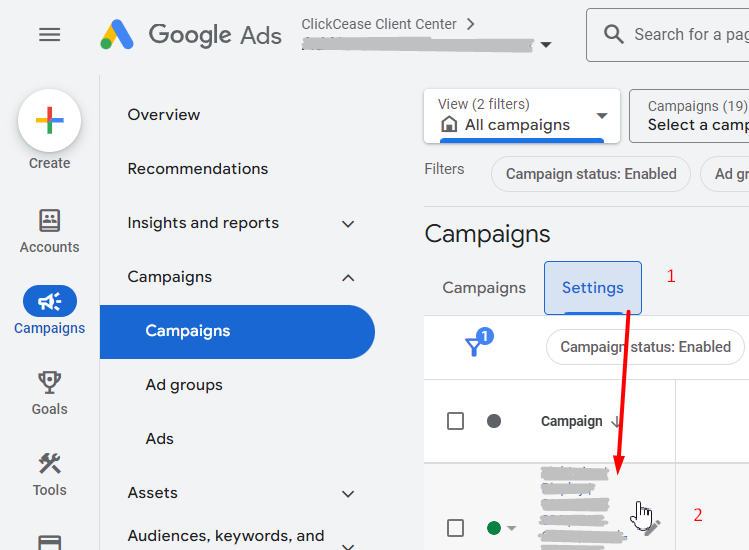Expand the Assets section
This screenshot has width=749, height=550.
pos(348,494)
